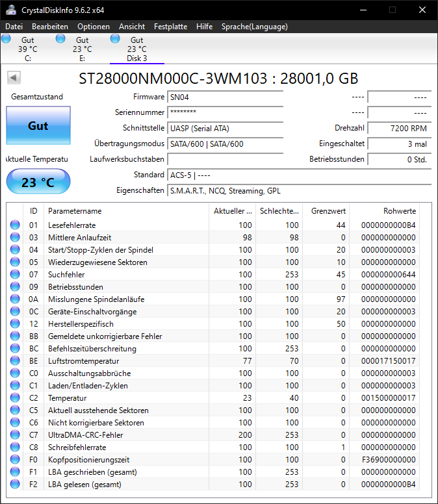The height and width of the screenshot is (504, 438).
Task: Click status orb for Kopfpositionierungszeit
Action: pyautogui.click(x=15, y=459)
